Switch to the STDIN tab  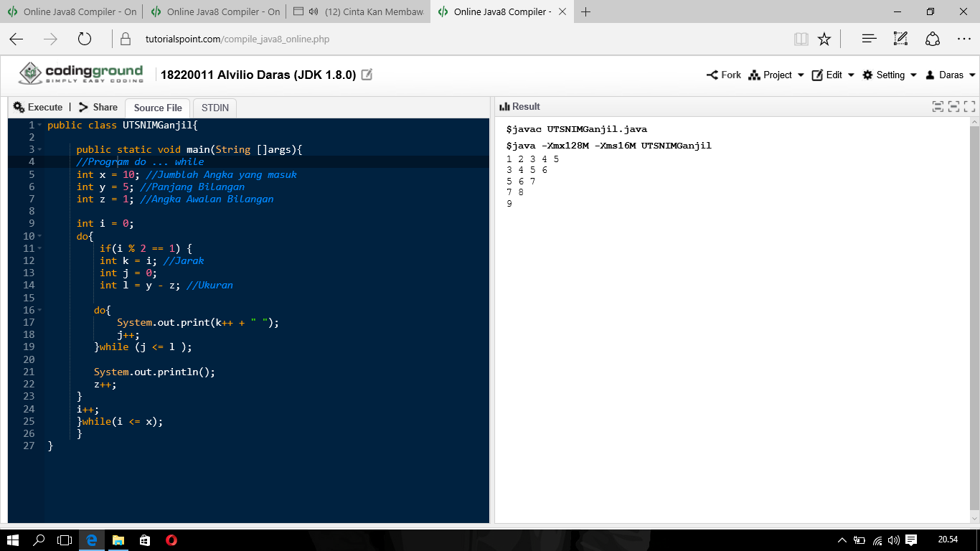215,108
